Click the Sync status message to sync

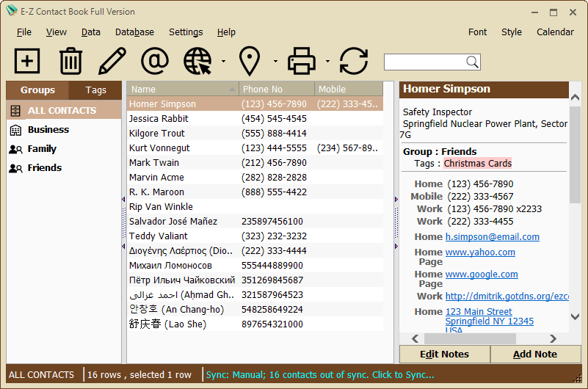click(320, 375)
